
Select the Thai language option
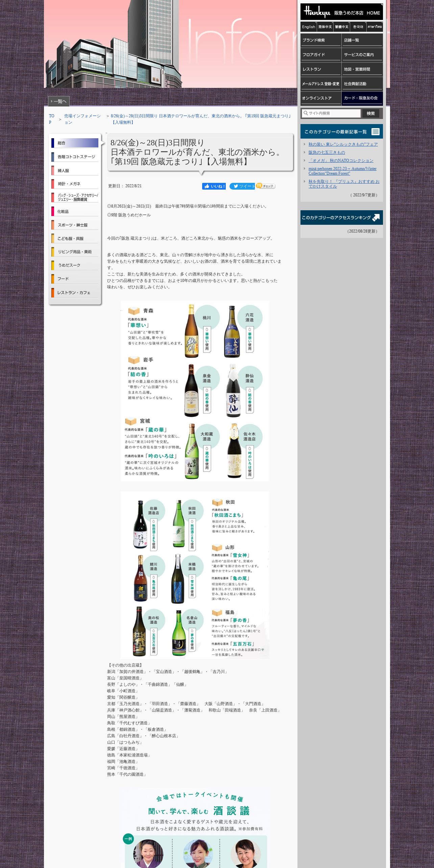(375, 27)
